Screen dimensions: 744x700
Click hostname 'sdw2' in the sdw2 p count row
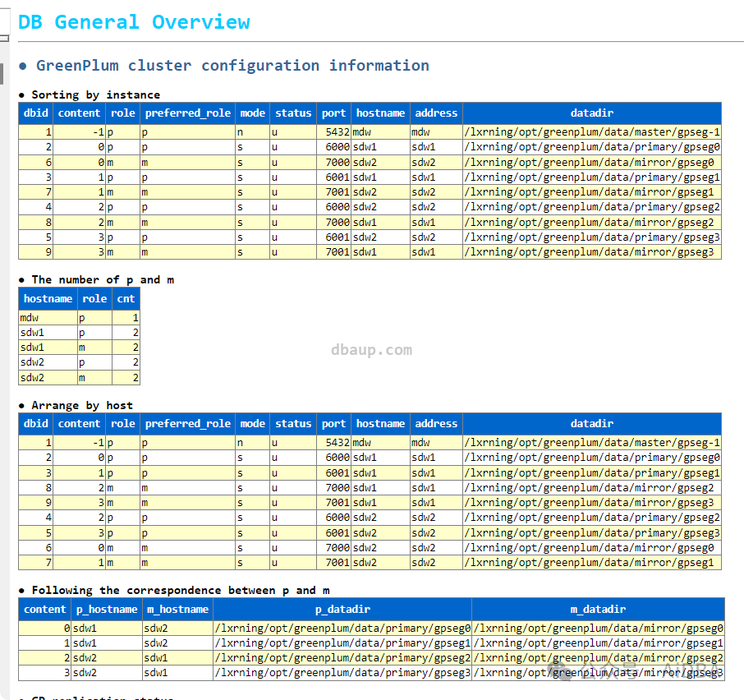pyautogui.click(x=48, y=362)
